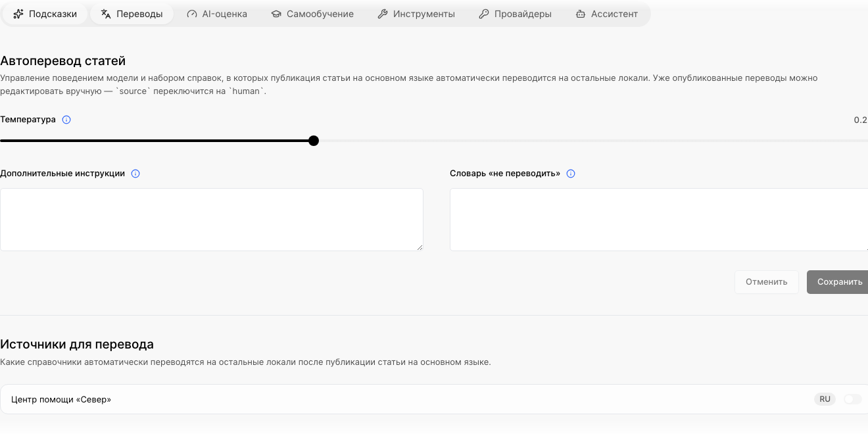
Task: Click info icon beside Словарь «не переводить»
Action: coord(571,174)
